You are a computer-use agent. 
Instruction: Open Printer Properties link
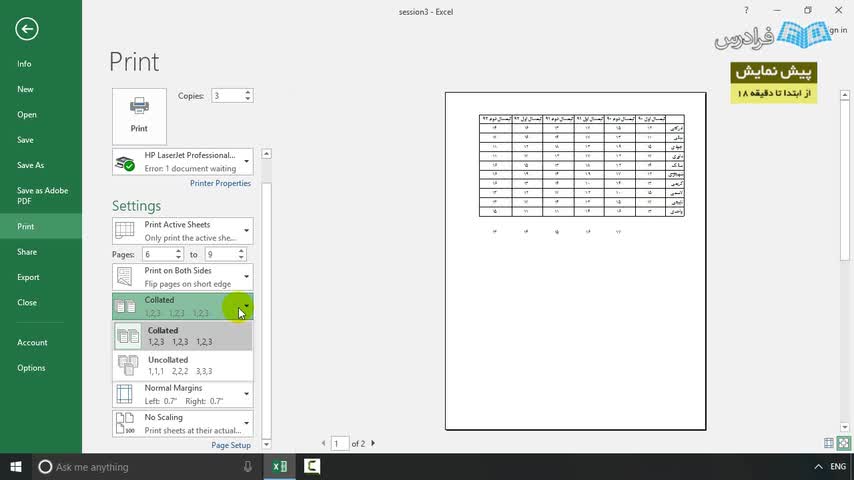click(x=220, y=183)
